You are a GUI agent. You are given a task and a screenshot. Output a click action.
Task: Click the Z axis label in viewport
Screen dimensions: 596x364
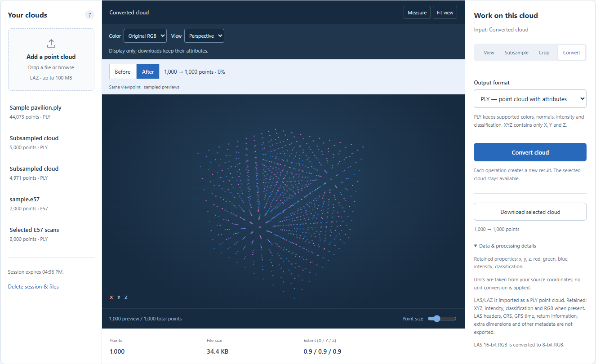[x=126, y=297]
